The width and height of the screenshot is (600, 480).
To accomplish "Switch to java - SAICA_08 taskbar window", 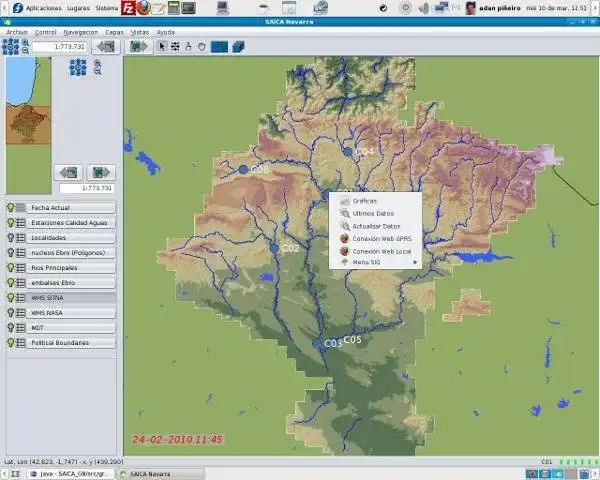I will (72, 474).
